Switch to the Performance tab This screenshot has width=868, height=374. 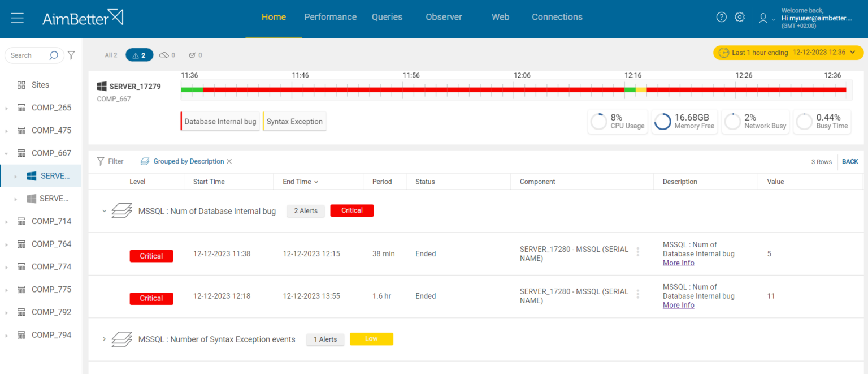[x=330, y=17]
